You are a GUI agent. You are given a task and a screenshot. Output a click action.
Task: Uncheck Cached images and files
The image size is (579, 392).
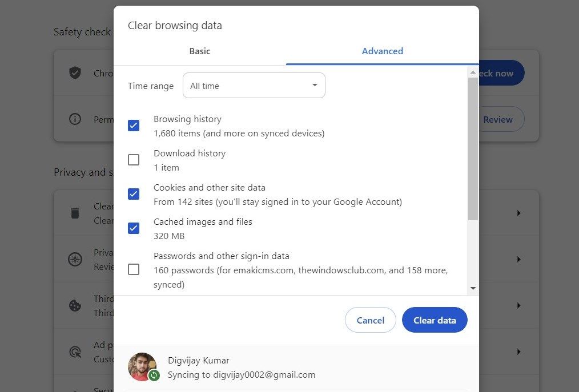(133, 228)
